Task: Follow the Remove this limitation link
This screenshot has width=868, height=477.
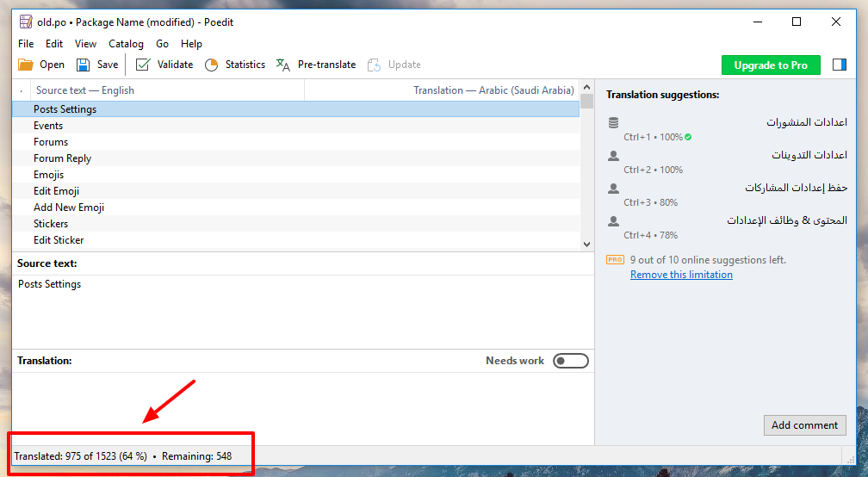Action: point(681,275)
